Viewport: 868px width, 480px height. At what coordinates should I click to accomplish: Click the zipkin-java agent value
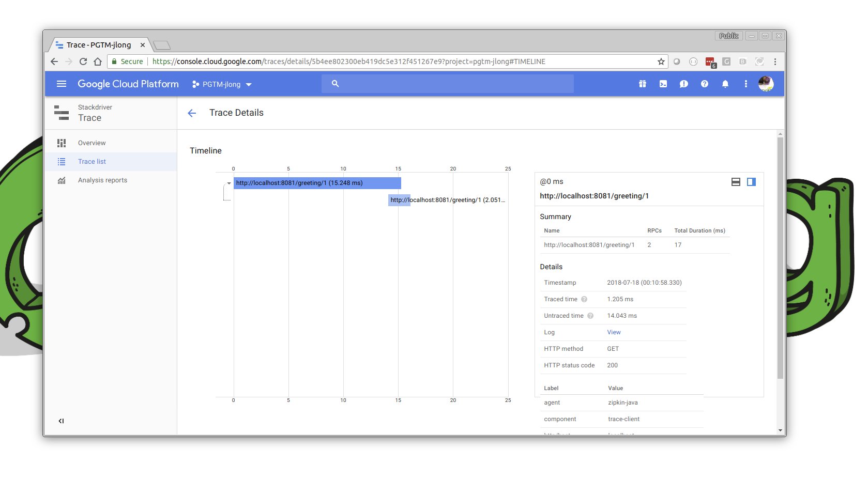point(623,402)
